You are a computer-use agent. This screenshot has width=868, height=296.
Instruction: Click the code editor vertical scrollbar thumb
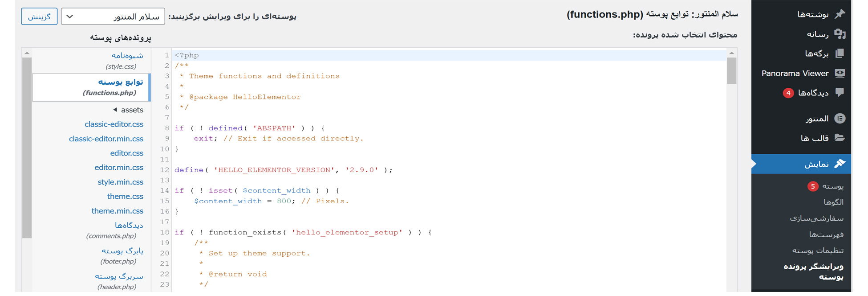(x=732, y=70)
